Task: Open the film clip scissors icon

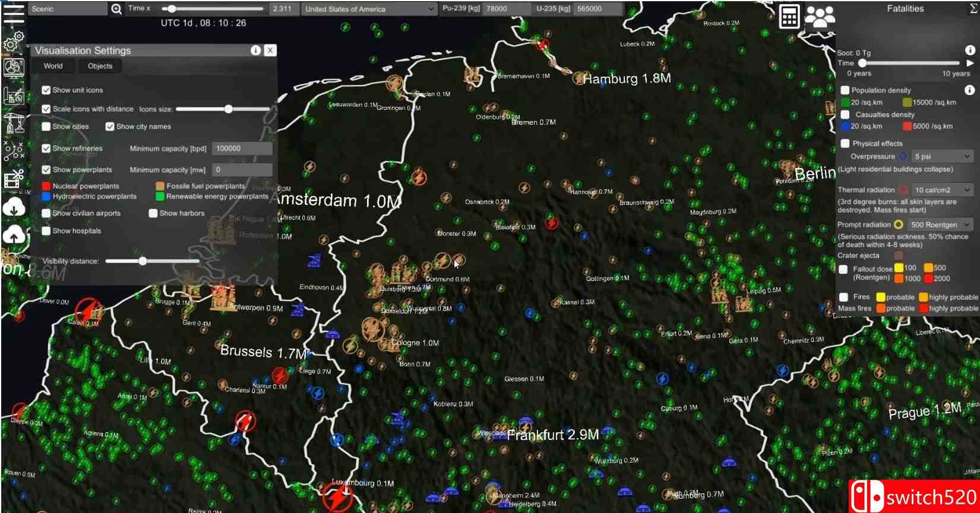Action: coord(14,179)
